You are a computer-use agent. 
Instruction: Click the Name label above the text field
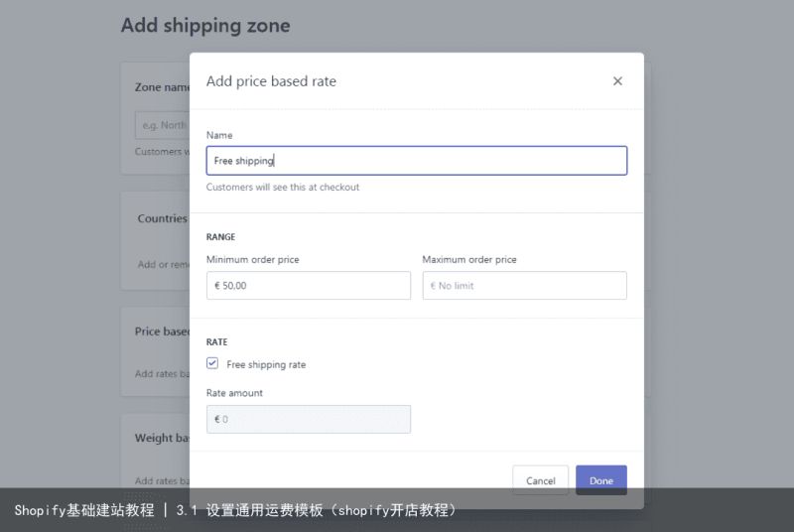(x=219, y=135)
